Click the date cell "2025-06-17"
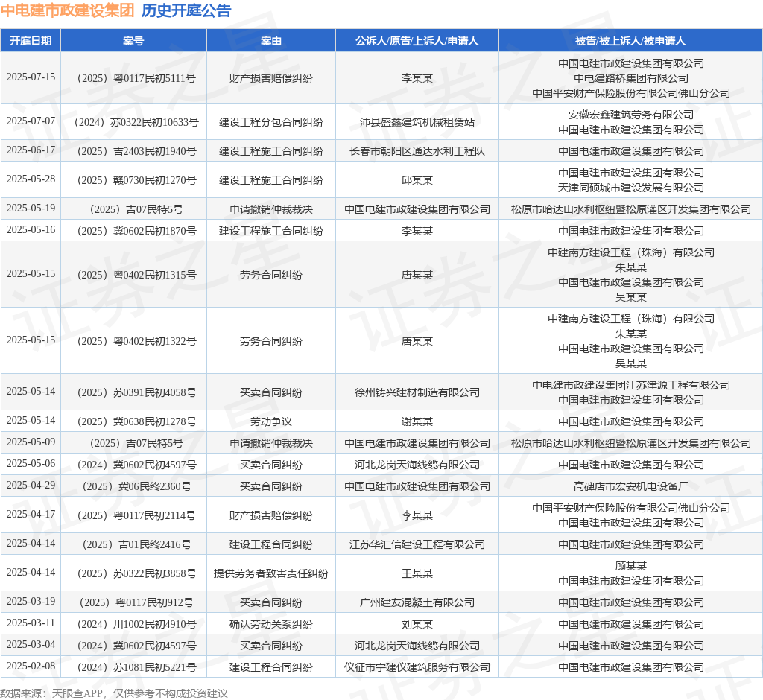This screenshot has width=763, height=700. click(31, 150)
